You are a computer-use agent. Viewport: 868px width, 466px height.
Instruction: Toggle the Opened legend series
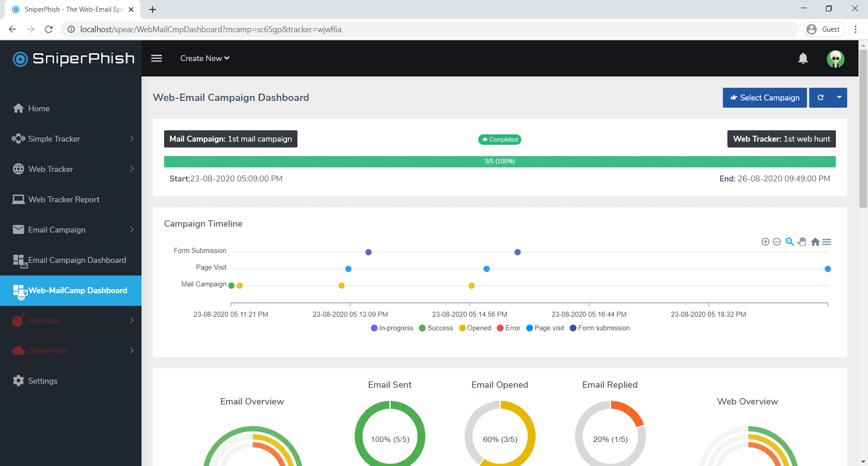tap(475, 328)
